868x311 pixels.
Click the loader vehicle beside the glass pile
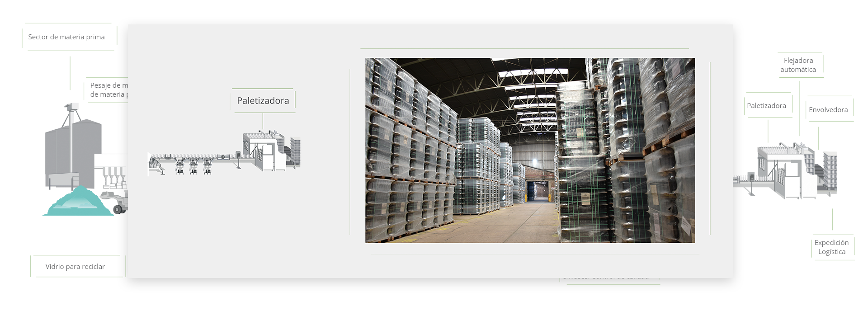click(117, 201)
